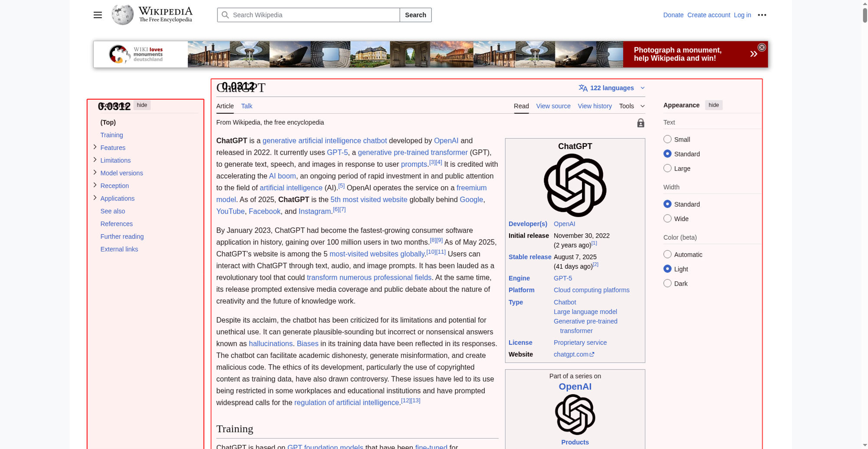Select Automatic color mode
Screen dimensions: 868x449
(667, 254)
